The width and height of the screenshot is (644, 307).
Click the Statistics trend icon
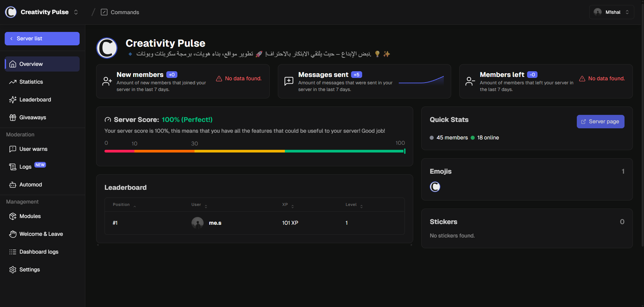click(13, 82)
